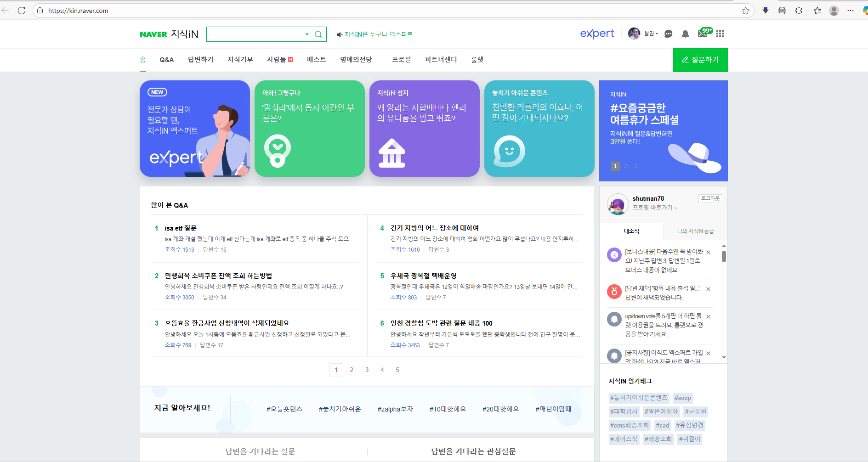
Task: Click the #20대헛해요 hashtag
Action: [500, 409]
